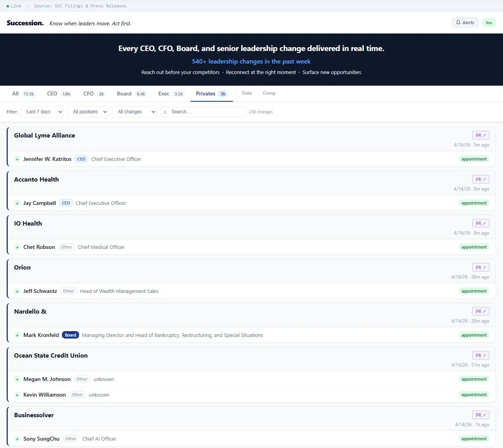Select the name Jennifer W. Katritos
This screenshot has width=503, height=448.
tap(47, 159)
